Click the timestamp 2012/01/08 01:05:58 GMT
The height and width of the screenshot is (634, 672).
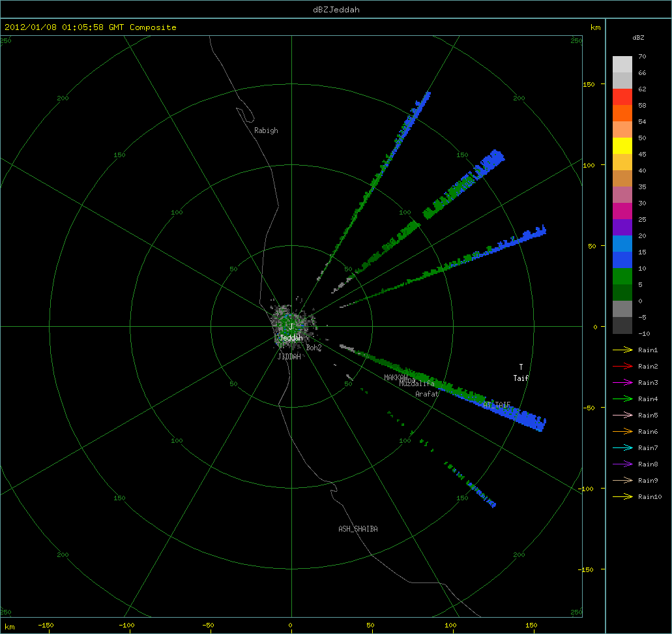point(65,27)
